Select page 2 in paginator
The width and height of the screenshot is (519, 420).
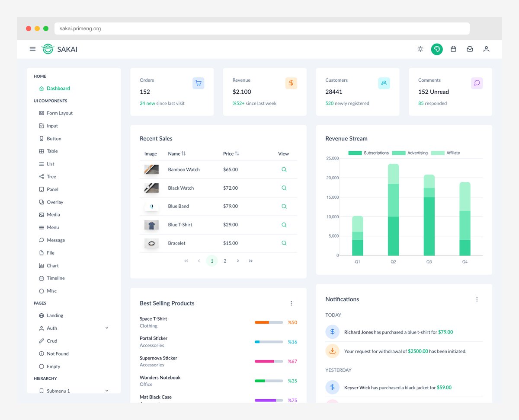225,261
